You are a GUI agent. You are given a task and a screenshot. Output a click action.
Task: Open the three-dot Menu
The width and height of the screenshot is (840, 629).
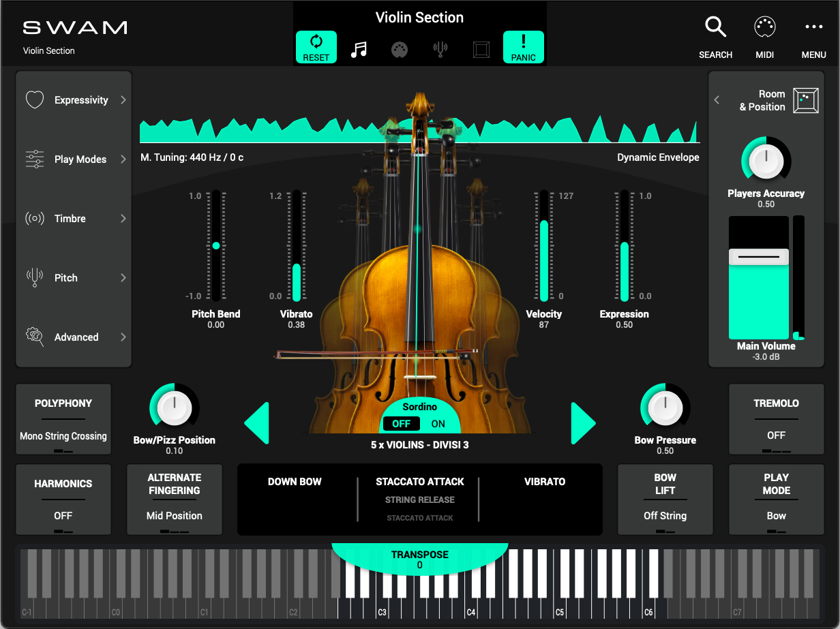click(x=813, y=29)
